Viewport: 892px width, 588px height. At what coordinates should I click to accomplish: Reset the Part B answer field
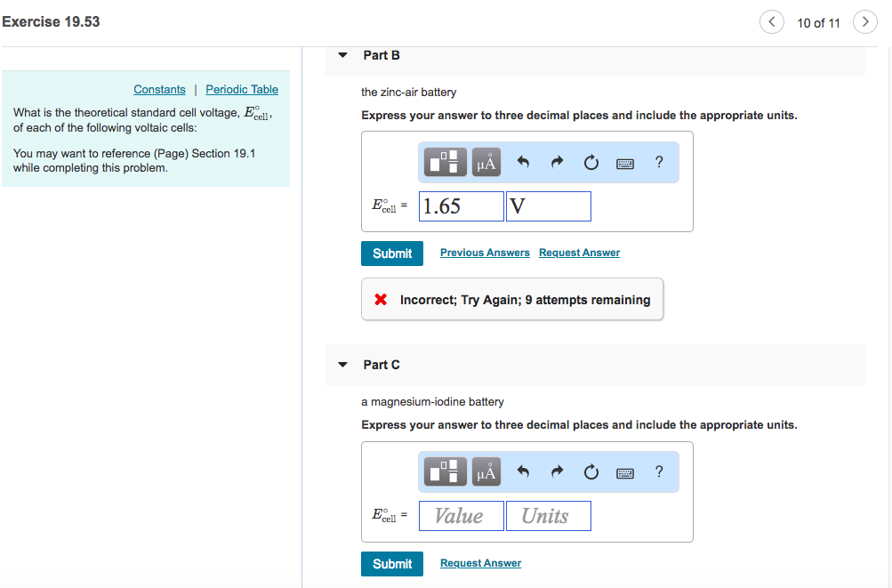591,162
